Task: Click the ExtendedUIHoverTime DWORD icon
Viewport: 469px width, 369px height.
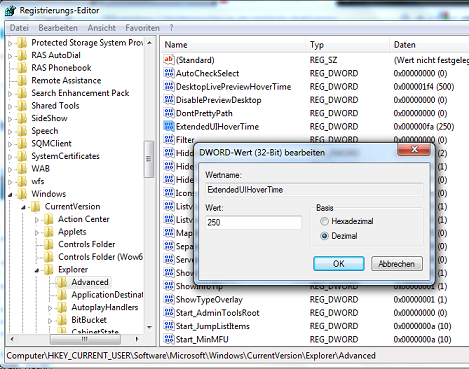Action: tap(169, 126)
